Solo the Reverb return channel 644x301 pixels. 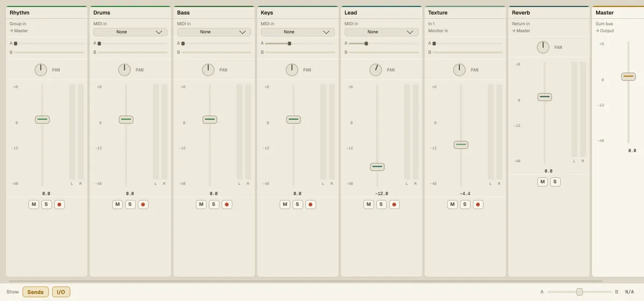click(x=555, y=182)
